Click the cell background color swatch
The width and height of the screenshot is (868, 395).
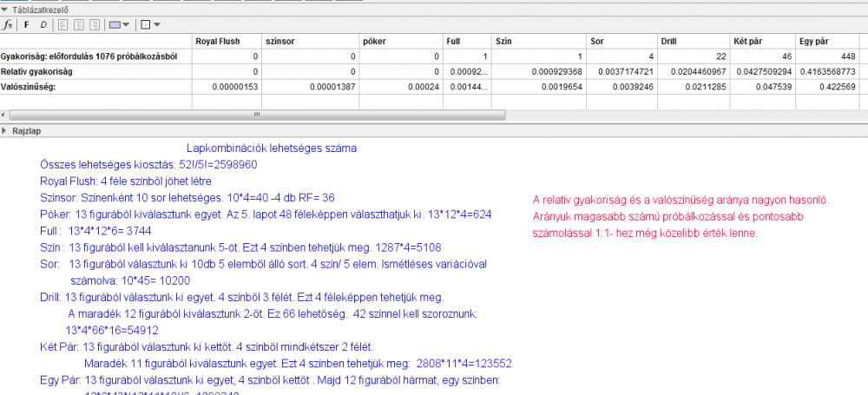point(115,25)
